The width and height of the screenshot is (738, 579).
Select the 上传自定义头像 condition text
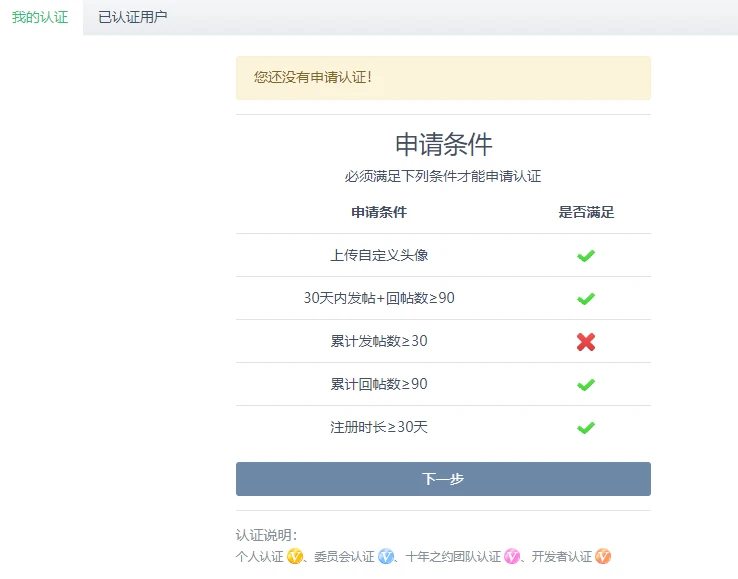(379, 255)
